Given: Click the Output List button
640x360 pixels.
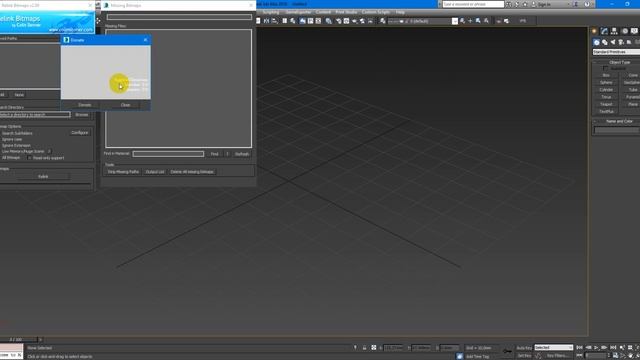Looking at the screenshot, I should tap(155, 172).
